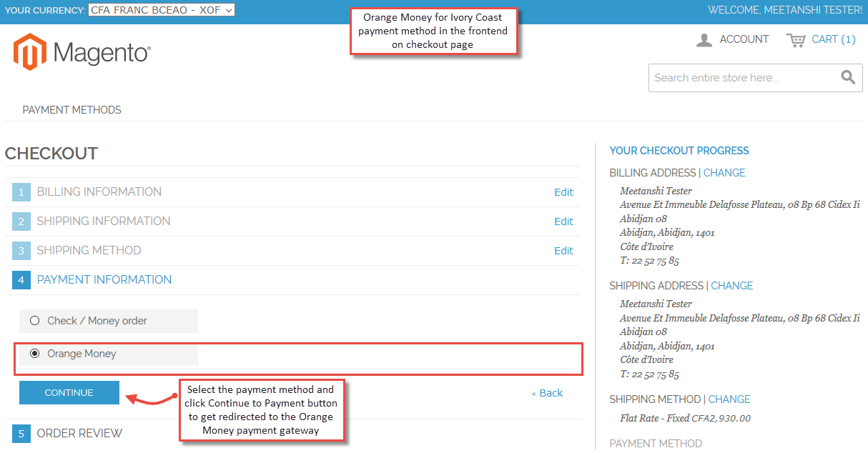
Task: Expand the Billing Information step heading
Action: [99, 192]
